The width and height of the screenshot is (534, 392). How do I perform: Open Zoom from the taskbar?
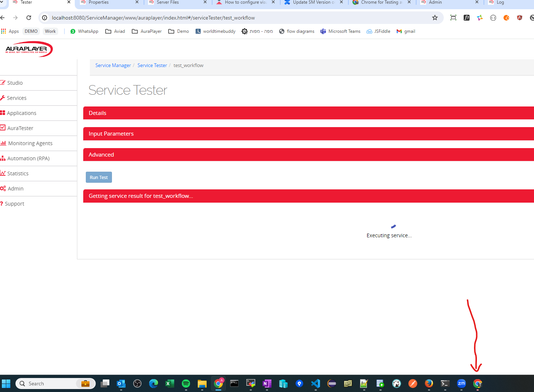[461, 383]
